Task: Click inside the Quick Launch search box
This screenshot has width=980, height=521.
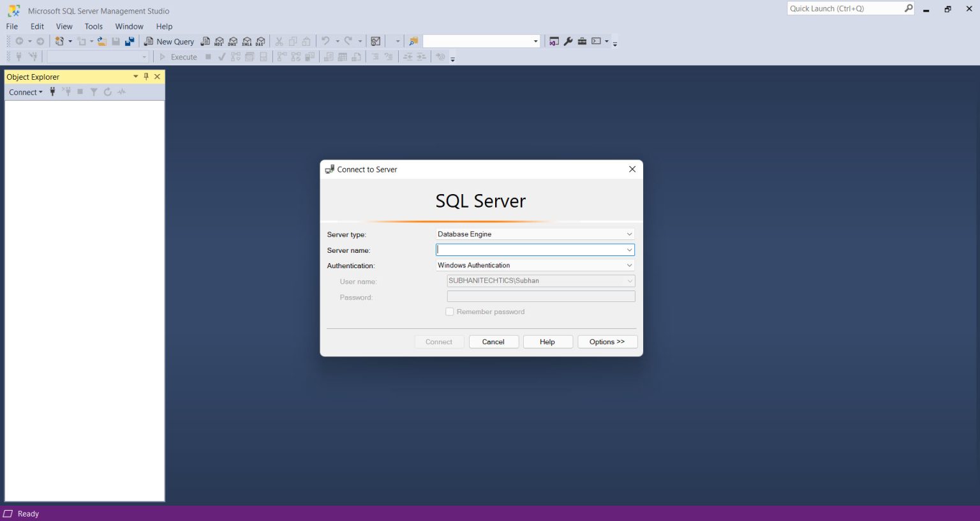Action: 849,8
